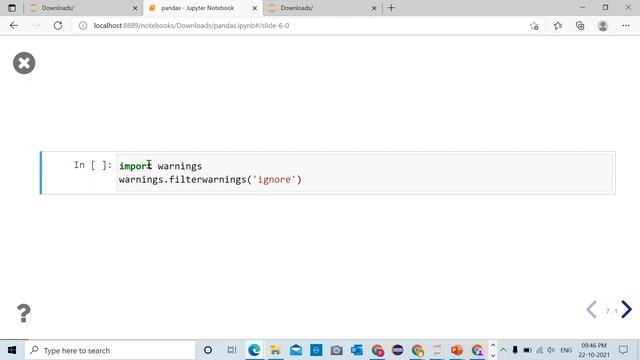Go to the previous slide arrow
This screenshot has width=640, height=360.
tap(591, 309)
